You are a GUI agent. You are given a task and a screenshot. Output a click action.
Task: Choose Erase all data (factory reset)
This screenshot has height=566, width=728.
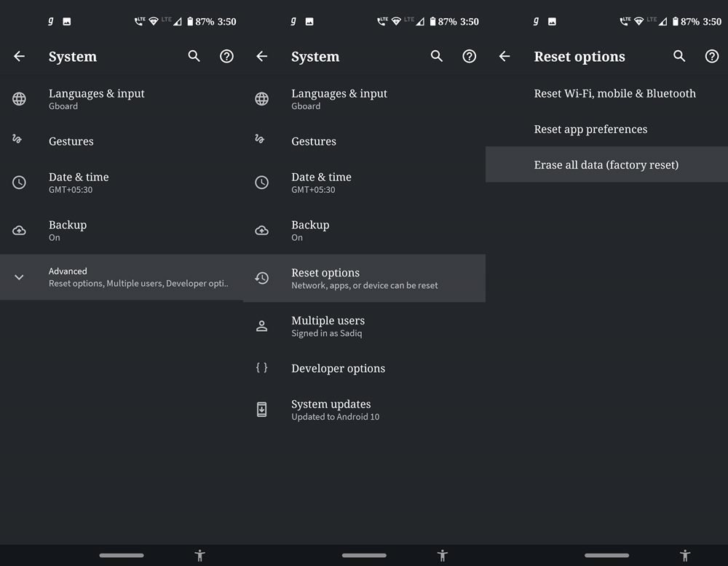(607, 164)
